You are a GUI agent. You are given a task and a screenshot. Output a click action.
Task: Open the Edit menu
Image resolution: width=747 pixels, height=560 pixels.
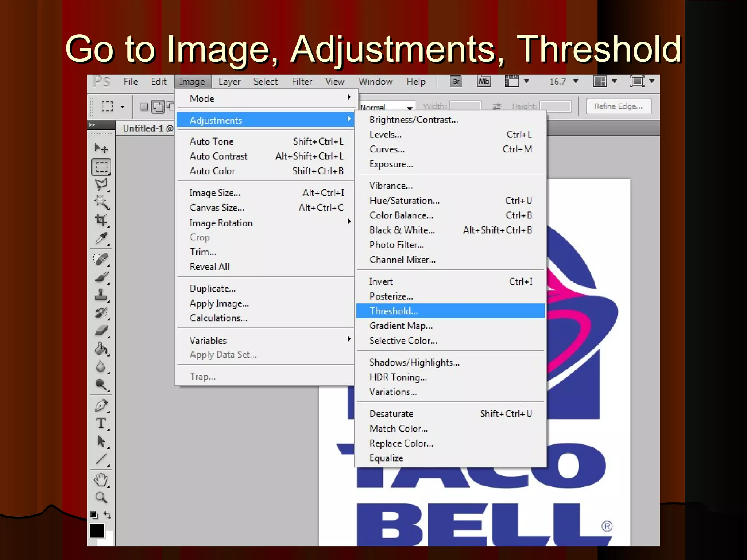tap(159, 81)
